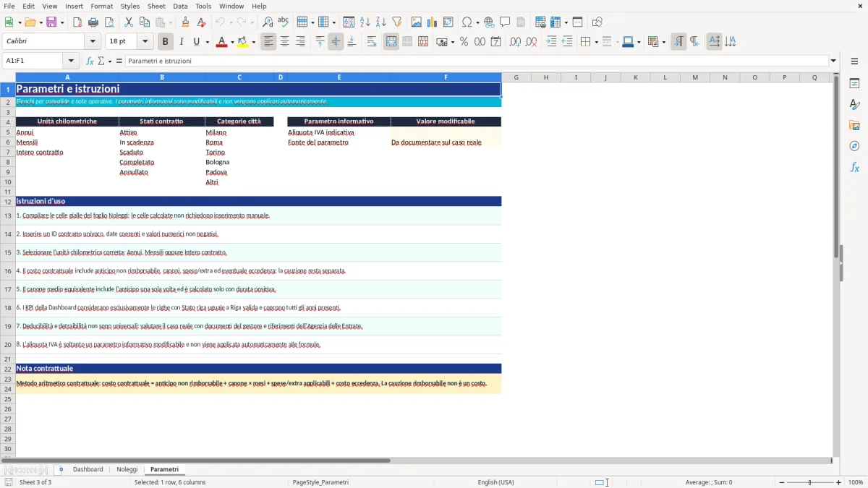Clear direct formatting
868x488 pixels.
click(202, 22)
